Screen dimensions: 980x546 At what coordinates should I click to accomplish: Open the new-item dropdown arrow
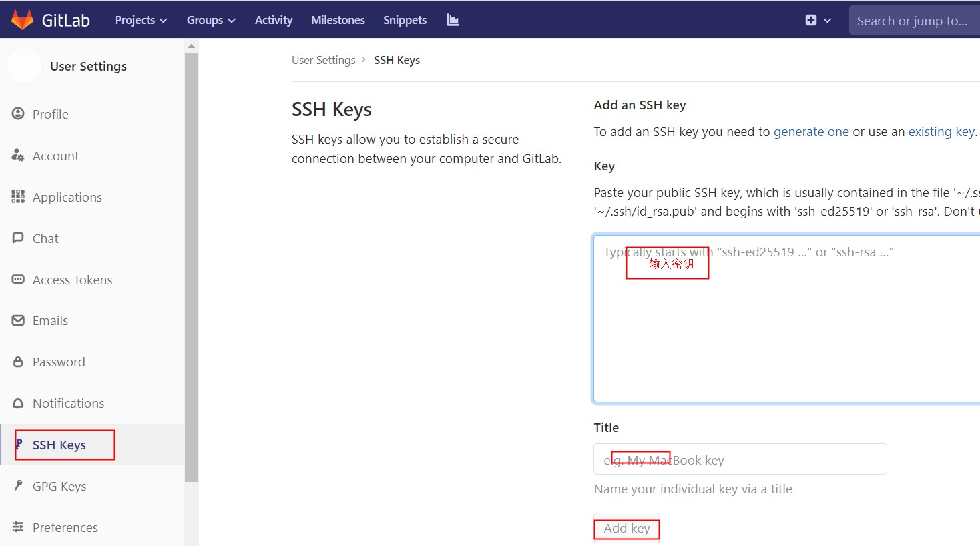click(828, 21)
